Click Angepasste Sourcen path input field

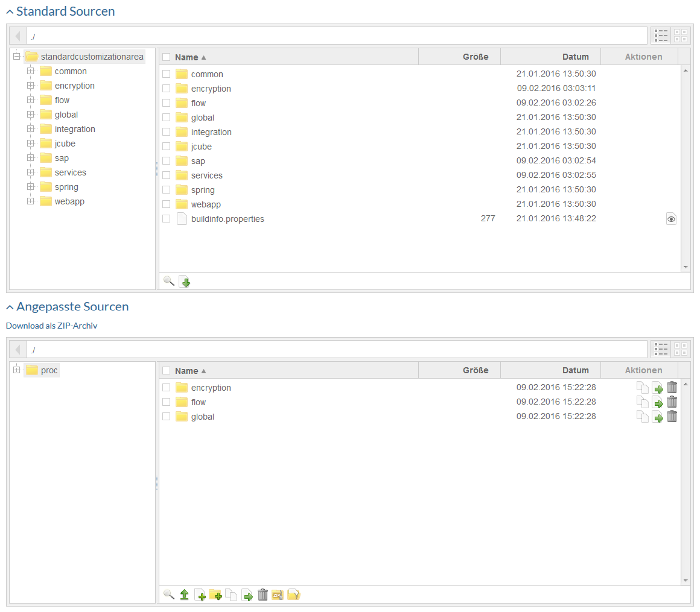[337, 349]
